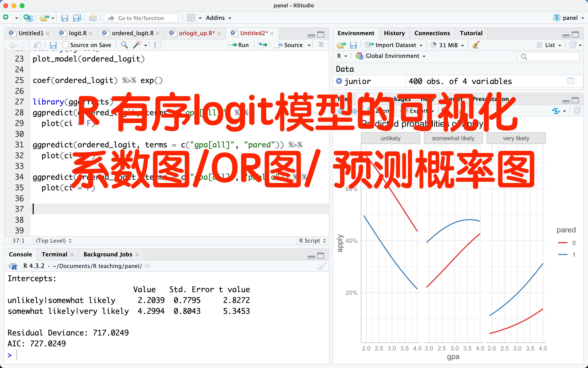Click the Re-run previous code icon
The width and height of the screenshot is (588, 368).
(263, 45)
